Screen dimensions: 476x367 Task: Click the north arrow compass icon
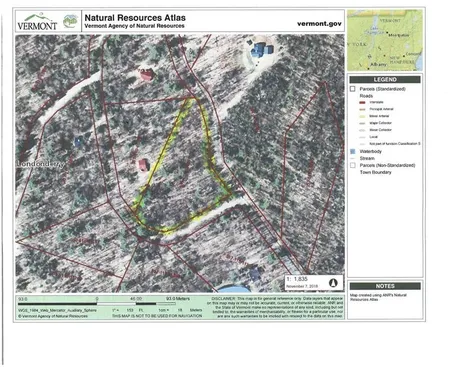pos(333,283)
